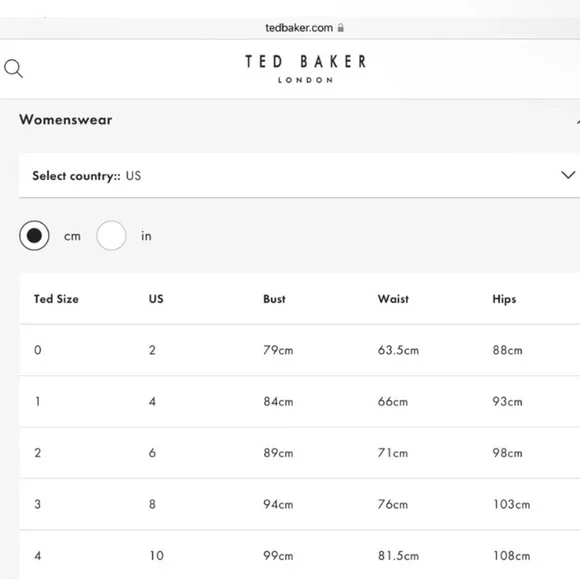
Task: Click the Ted Size column header
Action: (x=56, y=299)
